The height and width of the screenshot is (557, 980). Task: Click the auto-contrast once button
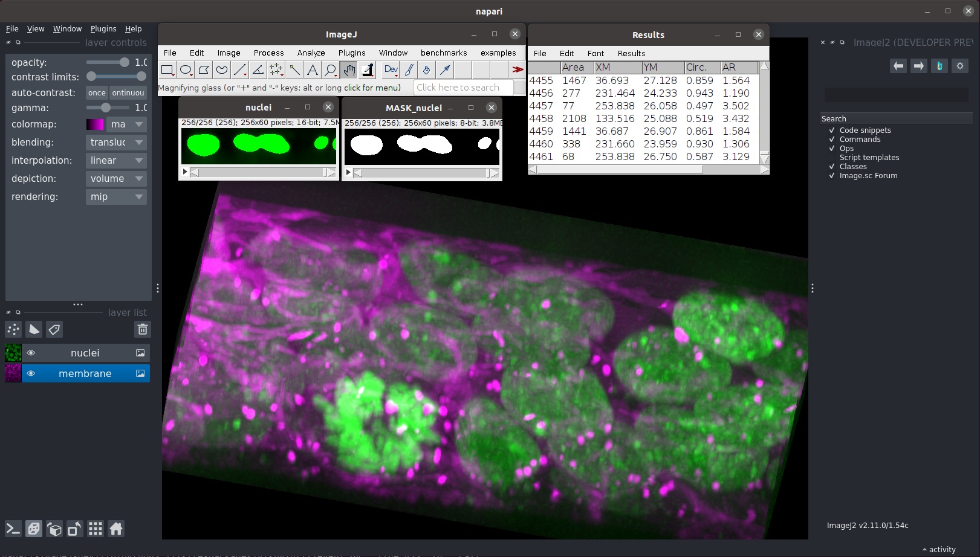[x=97, y=93]
